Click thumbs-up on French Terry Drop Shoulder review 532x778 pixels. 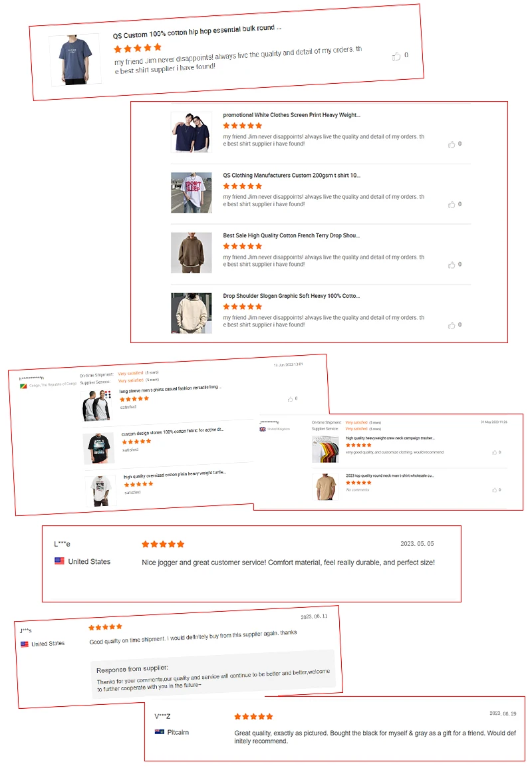tap(452, 265)
